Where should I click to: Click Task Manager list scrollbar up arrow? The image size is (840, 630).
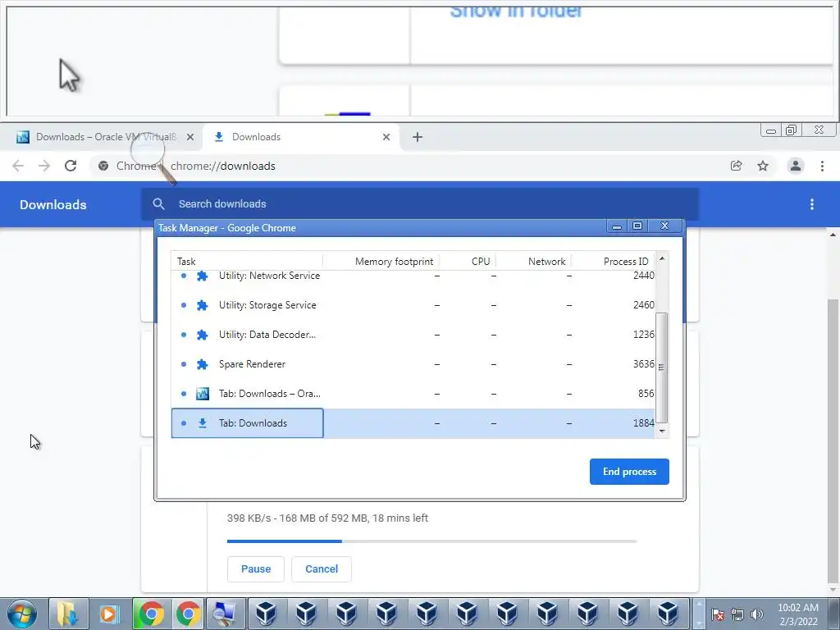[662, 258]
